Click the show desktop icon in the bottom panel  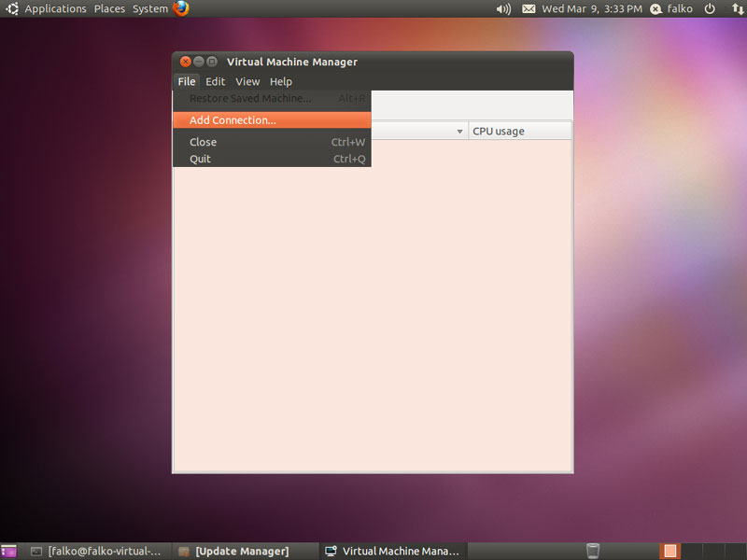click(9, 551)
